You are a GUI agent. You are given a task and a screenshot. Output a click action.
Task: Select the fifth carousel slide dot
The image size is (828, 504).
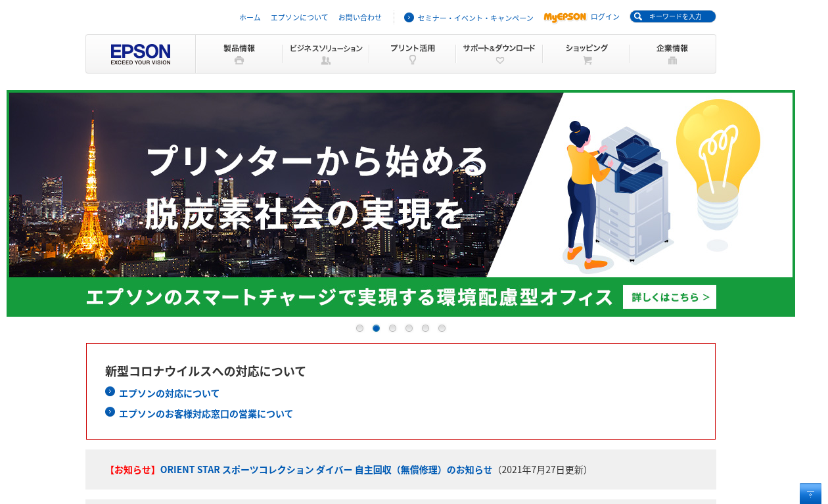coord(425,328)
